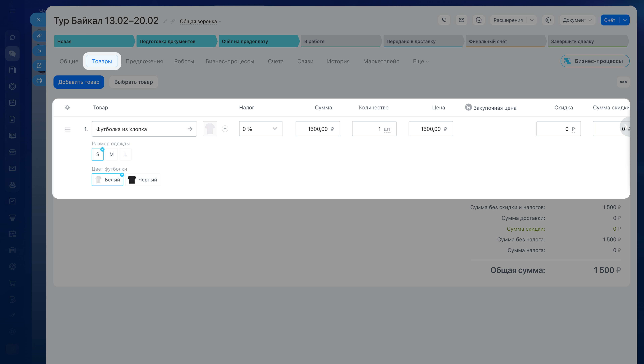Viewport: 644px width, 364px height.
Task: Click the table column settings gear
Action: pos(67,107)
